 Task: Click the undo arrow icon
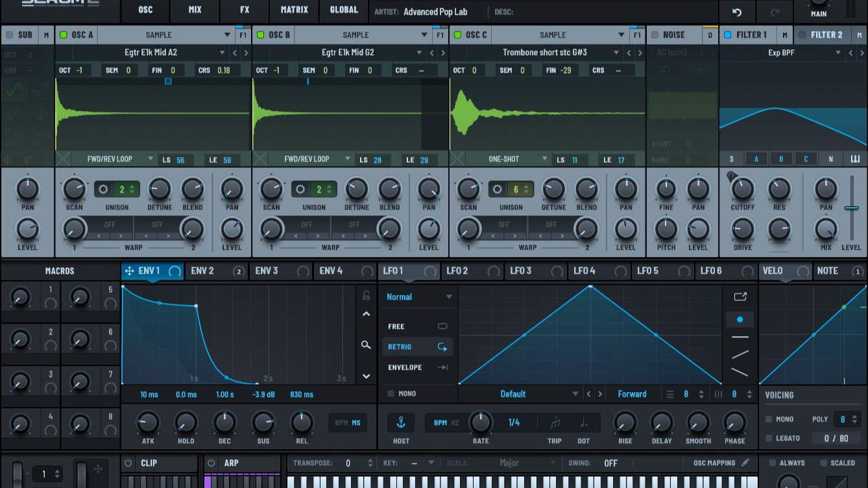(737, 12)
